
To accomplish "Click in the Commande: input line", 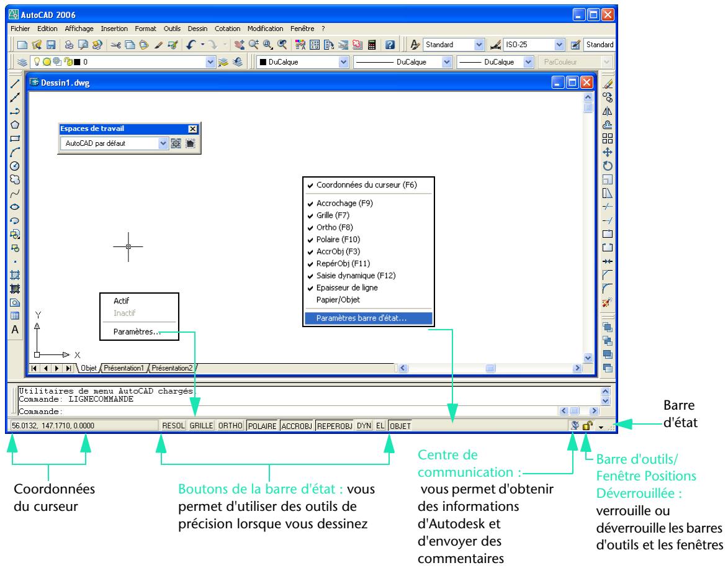I will (x=287, y=412).
